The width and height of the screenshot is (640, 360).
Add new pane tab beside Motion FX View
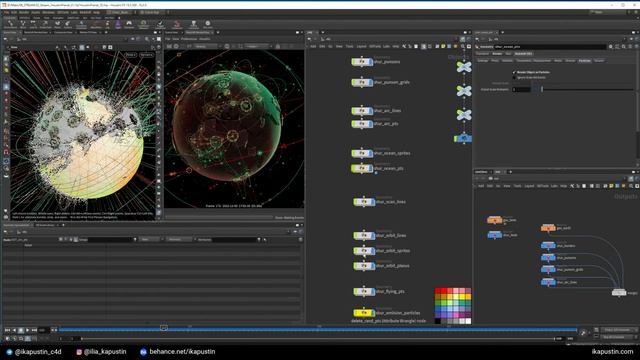coord(107,32)
